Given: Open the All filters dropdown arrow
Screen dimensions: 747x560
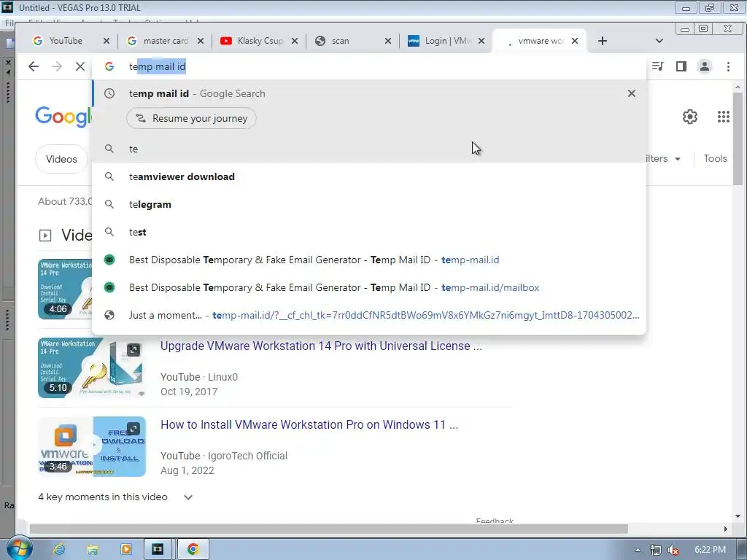Looking at the screenshot, I should click(678, 159).
